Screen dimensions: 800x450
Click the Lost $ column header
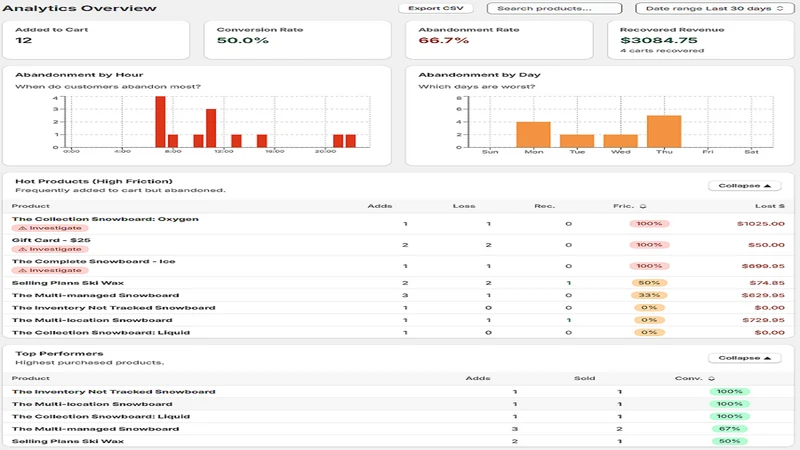[770, 206]
